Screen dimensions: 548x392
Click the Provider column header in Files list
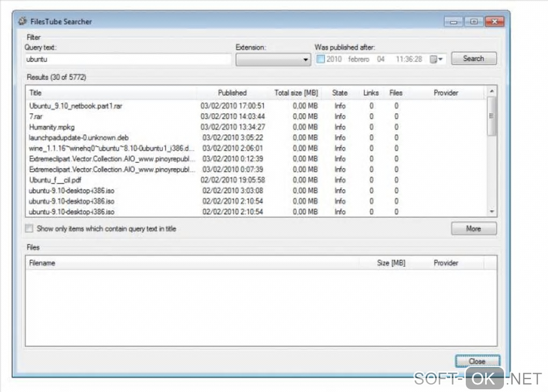coord(446,263)
